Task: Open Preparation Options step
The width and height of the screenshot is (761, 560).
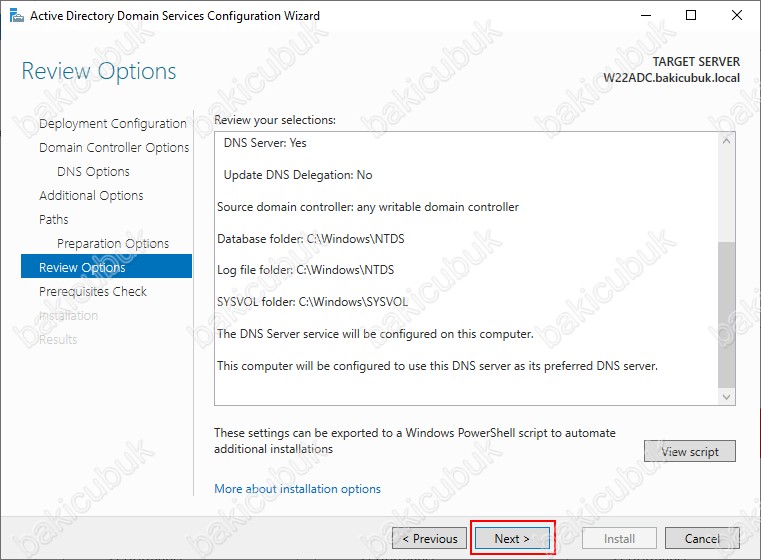Action: coord(113,243)
